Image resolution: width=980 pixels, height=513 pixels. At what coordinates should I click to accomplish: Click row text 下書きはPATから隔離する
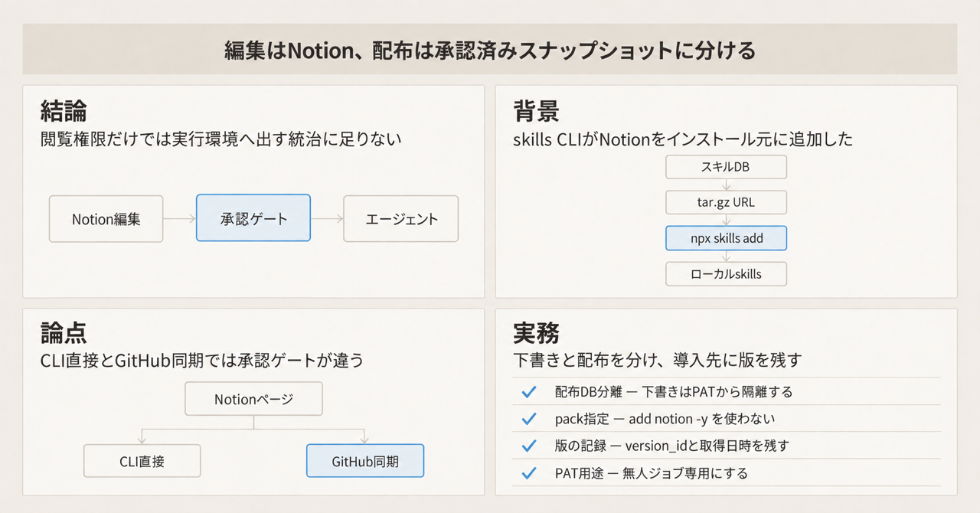pos(717,392)
